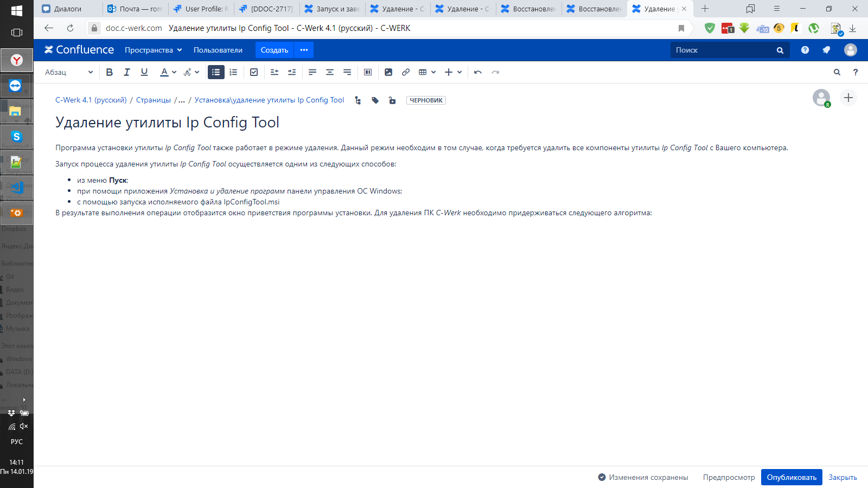Screen dimensions: 868x488
Task: Click the page layout icon
Action: (x=368, y=72)
